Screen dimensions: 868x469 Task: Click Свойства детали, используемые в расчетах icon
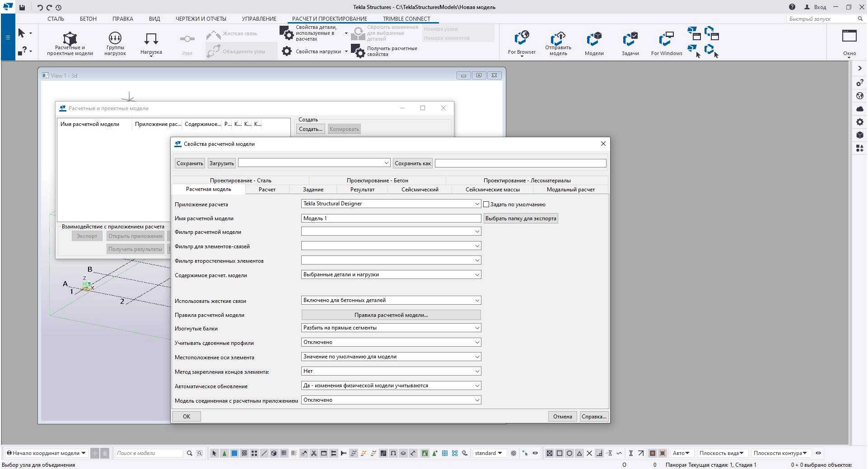pyautogui.click(x=286, y=33)
